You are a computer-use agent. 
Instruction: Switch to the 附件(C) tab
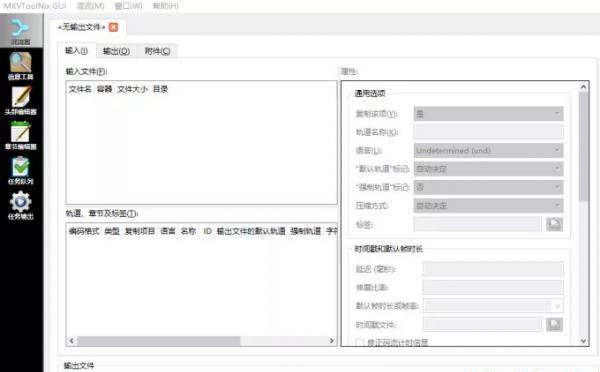(x=157, y=51)
